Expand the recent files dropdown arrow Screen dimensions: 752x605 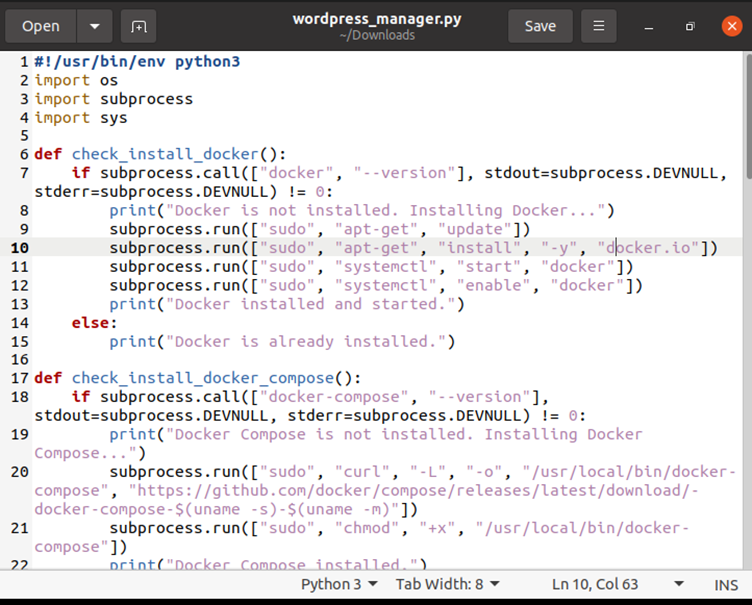tap(94, 26)
